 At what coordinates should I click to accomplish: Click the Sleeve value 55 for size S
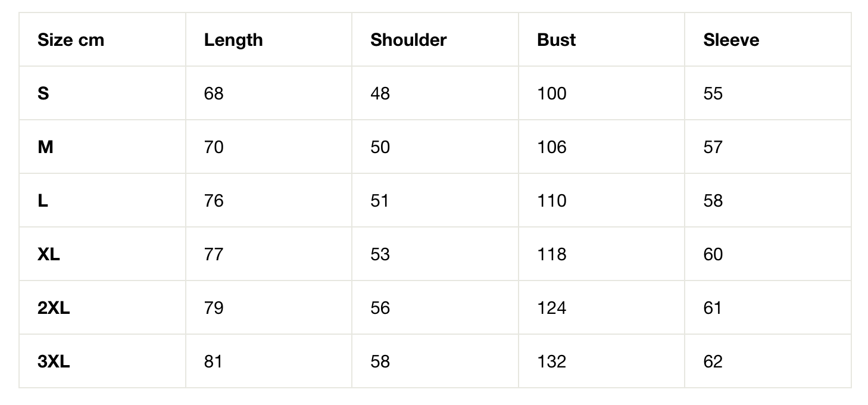[713, 94]
